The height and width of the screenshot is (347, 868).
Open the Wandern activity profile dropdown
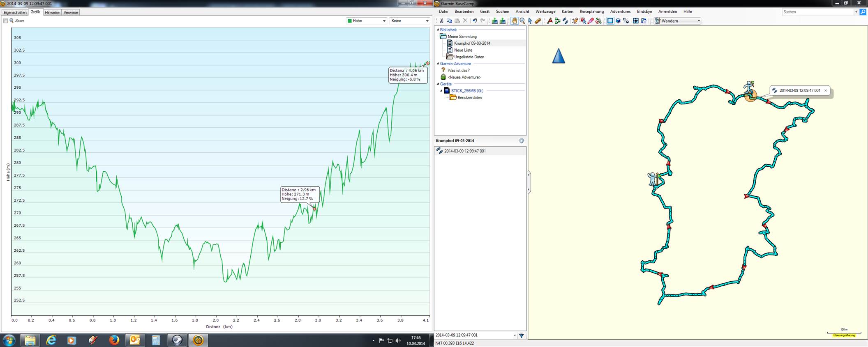(678, 21)
